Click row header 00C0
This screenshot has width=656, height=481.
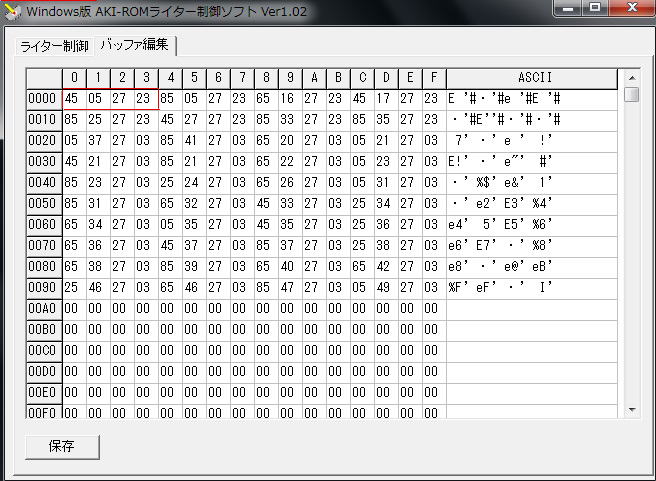pos(44,351)
